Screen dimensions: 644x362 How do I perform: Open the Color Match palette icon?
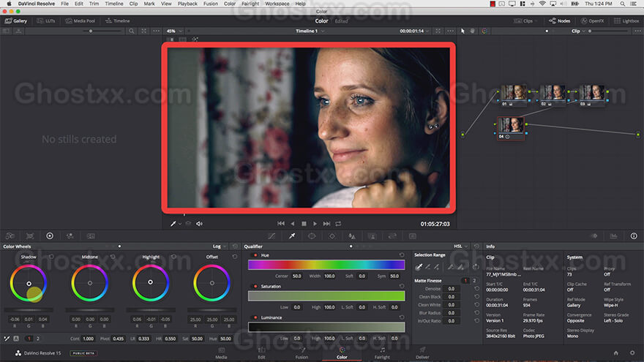tap(30, 236)
